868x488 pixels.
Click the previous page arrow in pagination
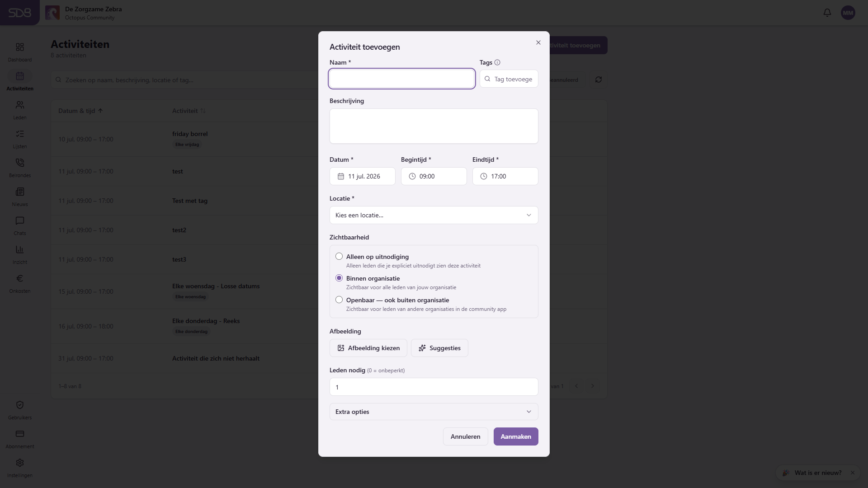[x=576, y=386]
